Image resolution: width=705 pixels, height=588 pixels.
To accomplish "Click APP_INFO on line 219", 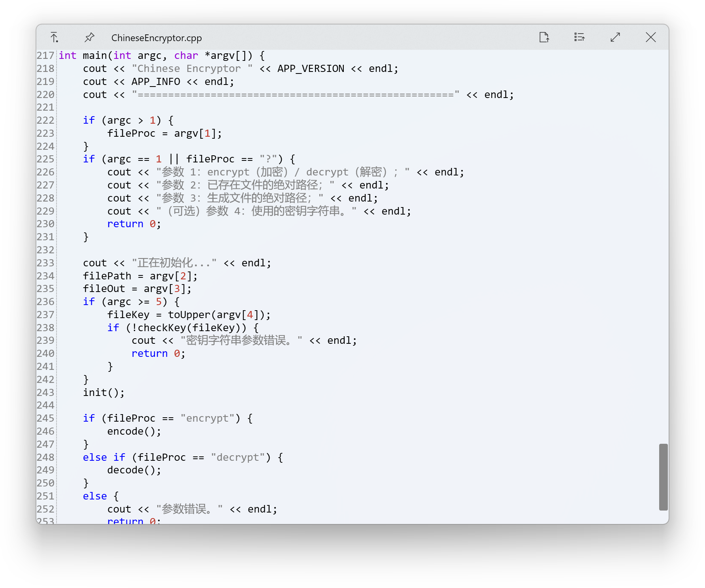I will click(156, 82).
